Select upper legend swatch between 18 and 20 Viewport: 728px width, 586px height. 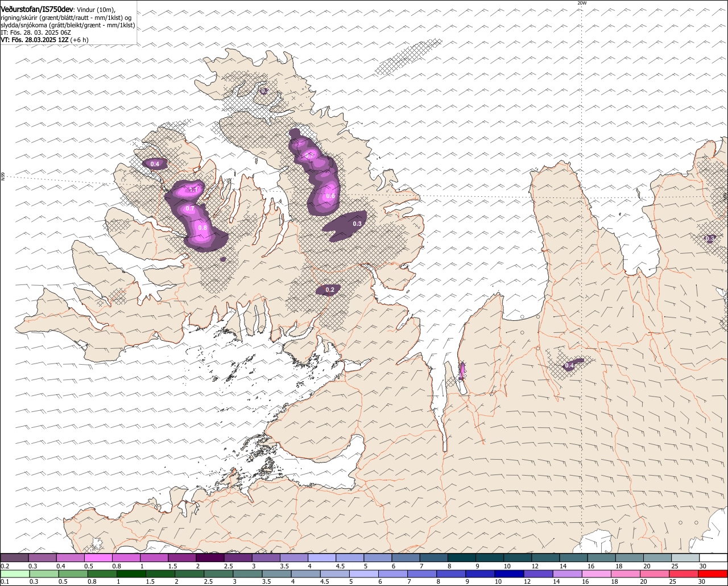[x=630, y=558]
